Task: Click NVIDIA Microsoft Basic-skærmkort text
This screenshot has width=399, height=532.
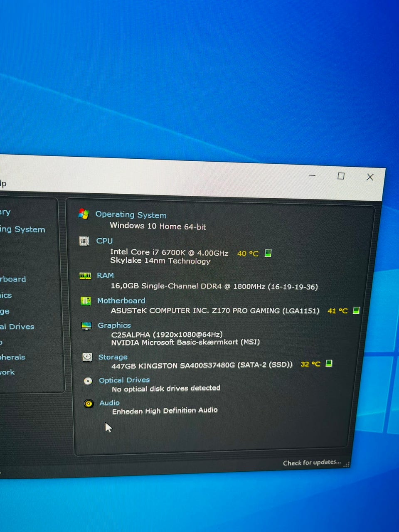Action: point(185,342)
